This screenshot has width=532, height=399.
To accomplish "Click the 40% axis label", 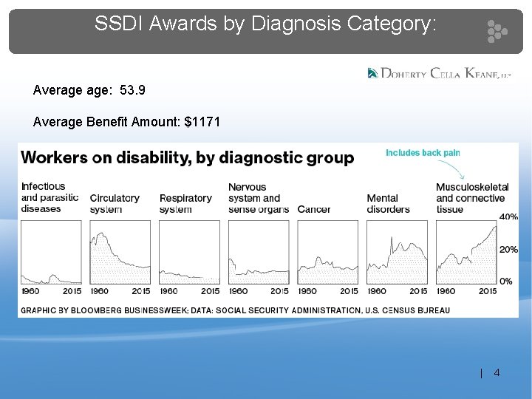I will click(508, 216).
